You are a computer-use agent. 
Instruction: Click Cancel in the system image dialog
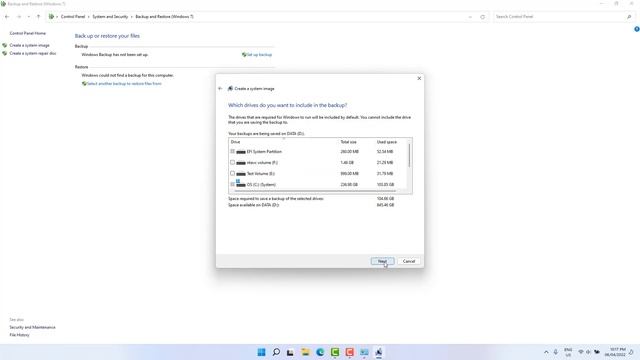[409, 261]
